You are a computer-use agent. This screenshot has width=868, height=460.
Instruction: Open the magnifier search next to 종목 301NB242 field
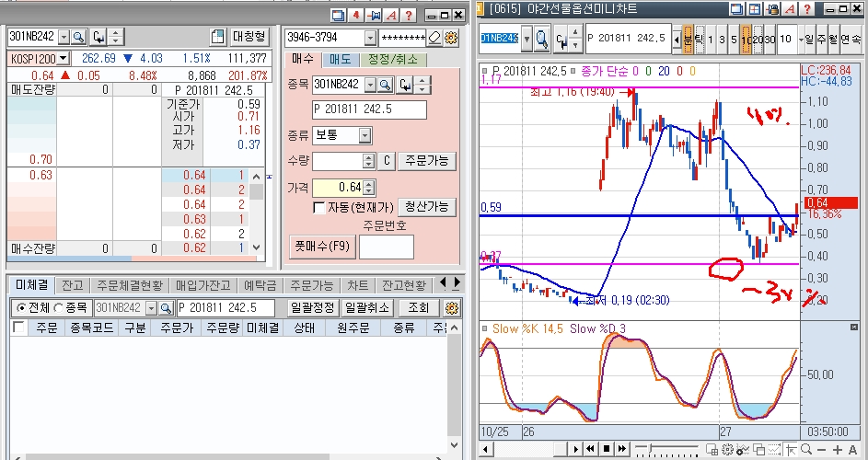point(386,85)
